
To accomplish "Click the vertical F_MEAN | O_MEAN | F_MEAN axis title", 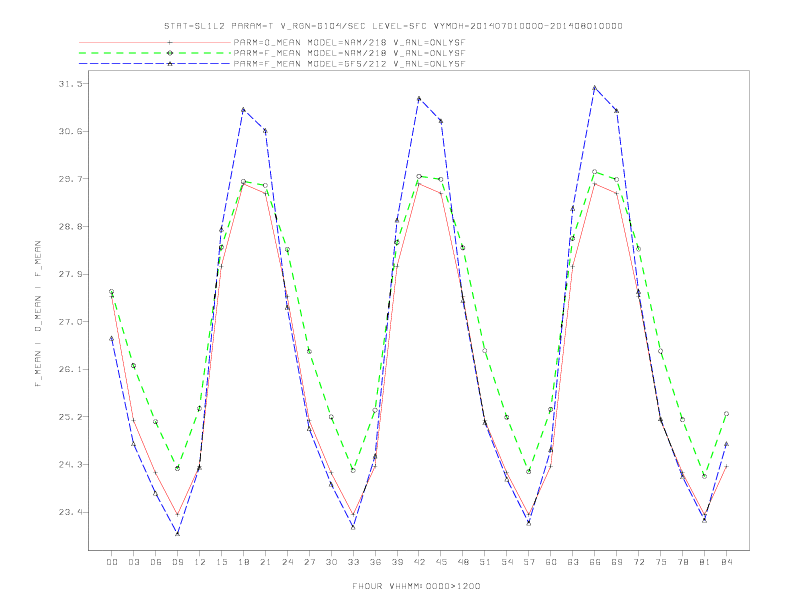I will (38, 314).
